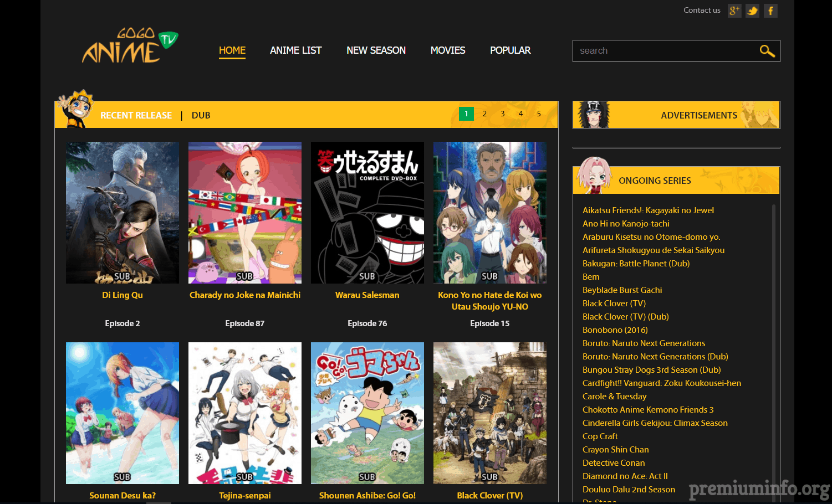Open Arifureta Shokugyou de Sekai Saikyou

click(x=654, y=250)
